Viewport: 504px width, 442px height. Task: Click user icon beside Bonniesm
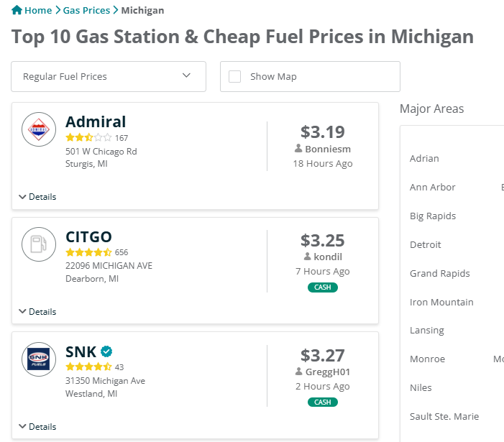[298, 148]
